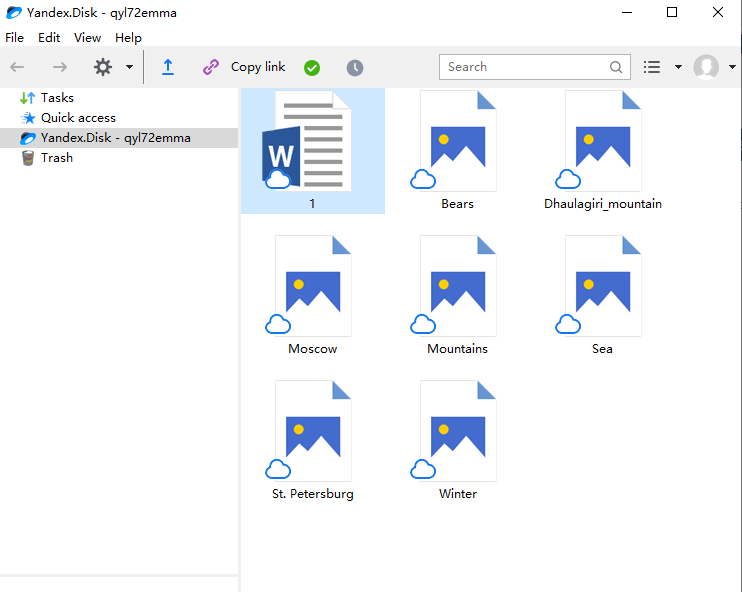Select the Moscow image file
Viewport: 742px width, 592px height.
(313, 296)
